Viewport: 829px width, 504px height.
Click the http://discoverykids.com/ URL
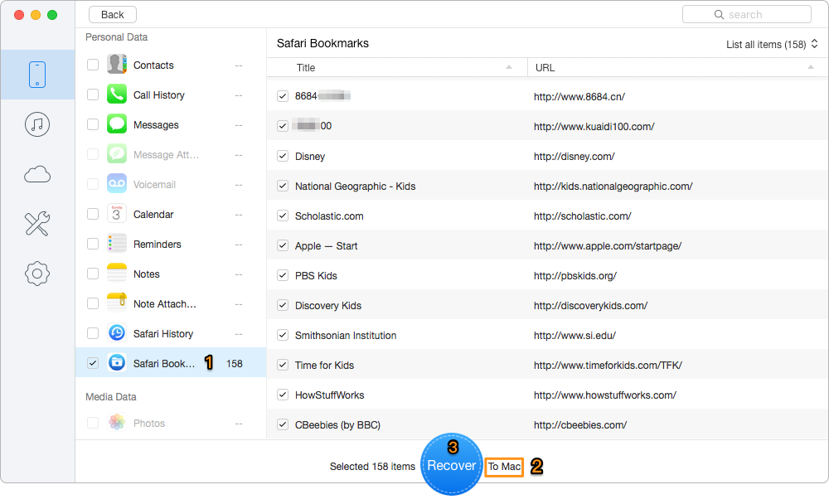coord(590,306)
